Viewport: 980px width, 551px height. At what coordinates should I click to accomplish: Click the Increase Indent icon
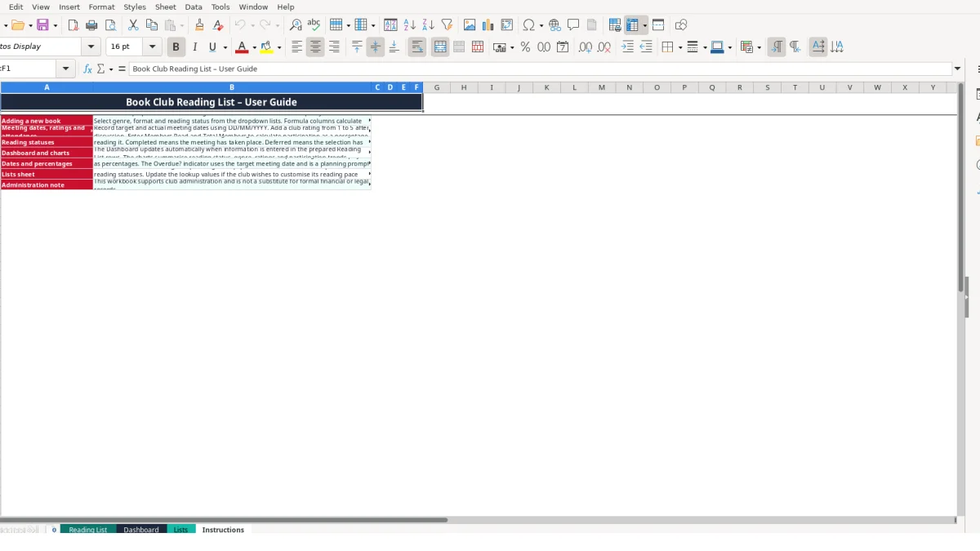tap(627, 47)
